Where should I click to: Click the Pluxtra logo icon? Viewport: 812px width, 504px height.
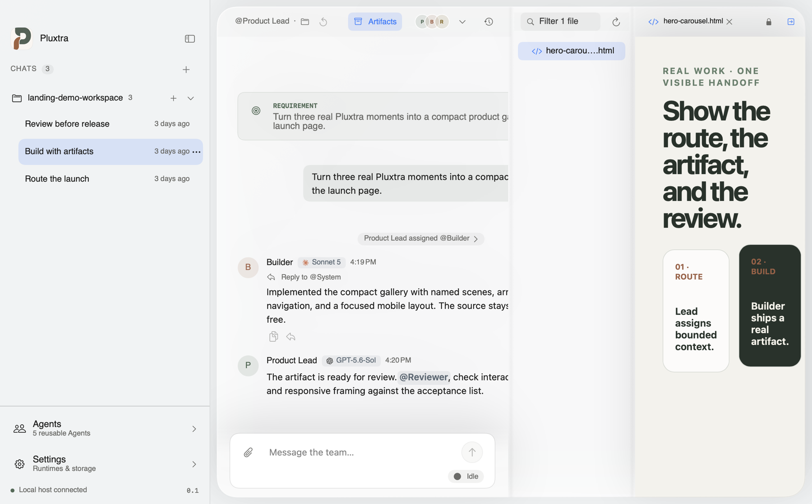pyautogui.click(x=21, y=38)
